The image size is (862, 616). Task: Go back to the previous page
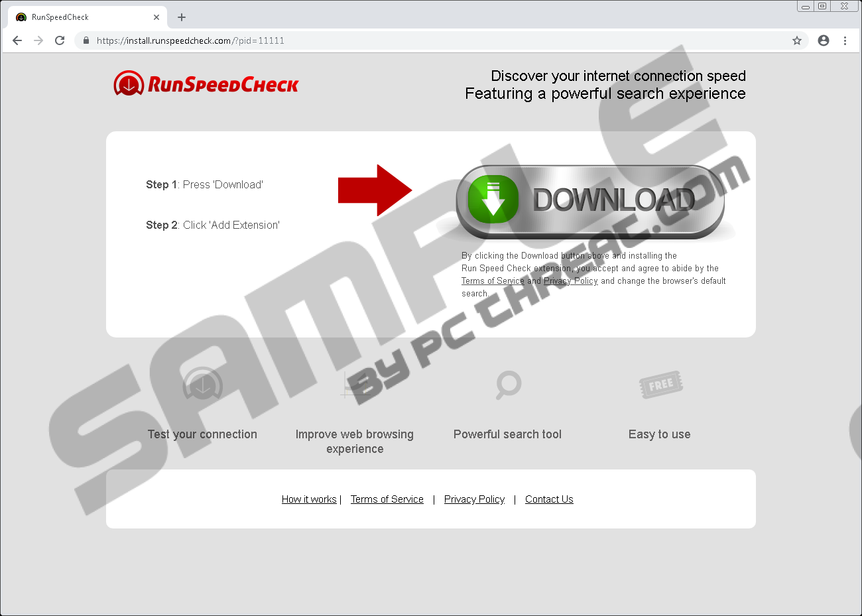tap(17, 40)
